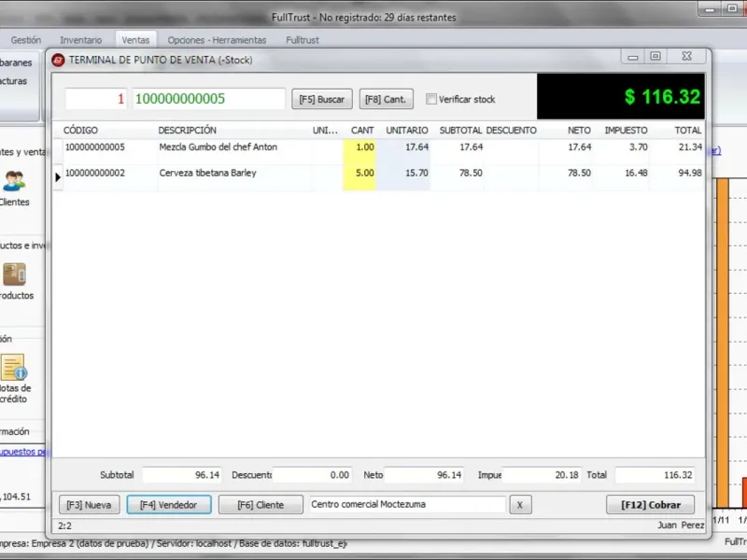Click the TOTAL column header
Image resolution: width=747 pixels, height=560 pixels.
(x=687, y=130)
